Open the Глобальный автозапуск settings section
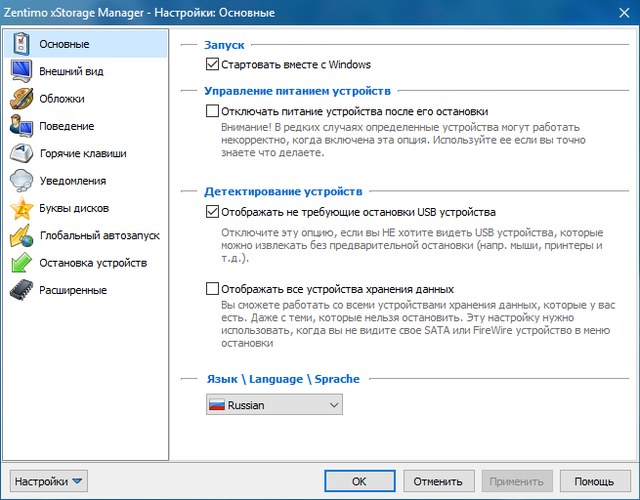The height and width of the screenshot is (500, 640). tap(98, 236)
